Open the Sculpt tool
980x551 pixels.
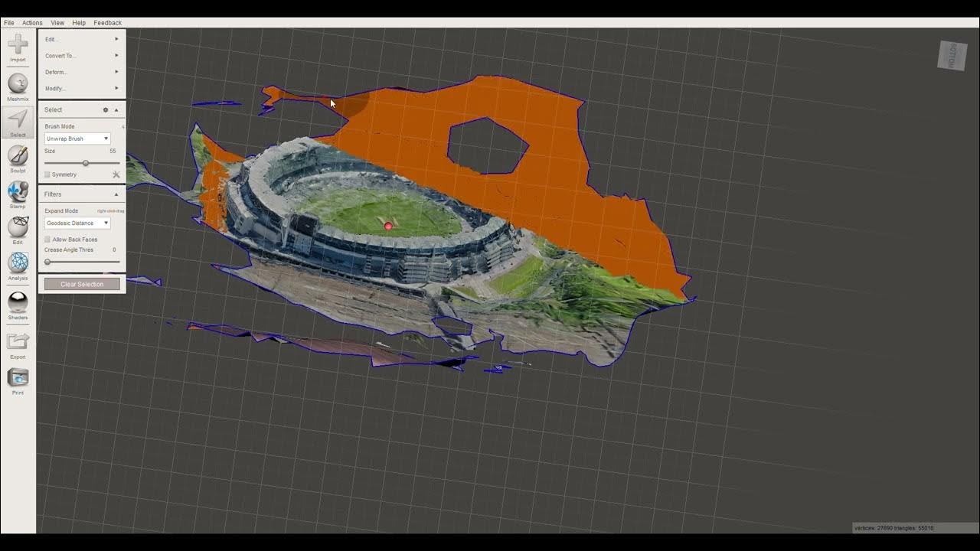click(x=18, y=158)
